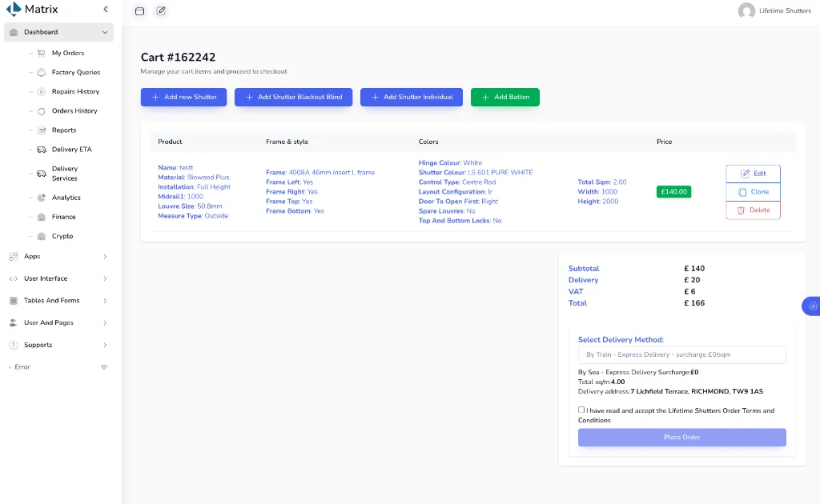The height and width of the screenshot is (504, 820).
Task: Click the Crypto icon in sidebar
Action: (42, 236)
